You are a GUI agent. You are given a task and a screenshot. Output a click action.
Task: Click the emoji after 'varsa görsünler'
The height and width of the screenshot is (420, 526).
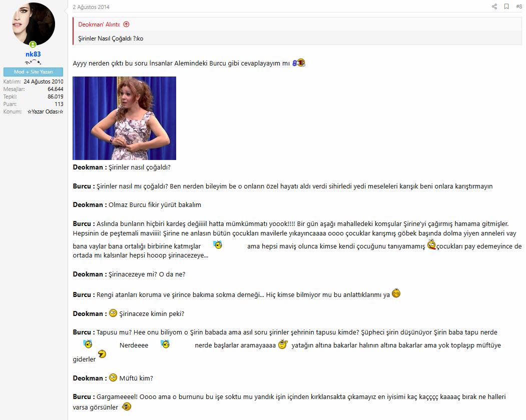[127, 406]
